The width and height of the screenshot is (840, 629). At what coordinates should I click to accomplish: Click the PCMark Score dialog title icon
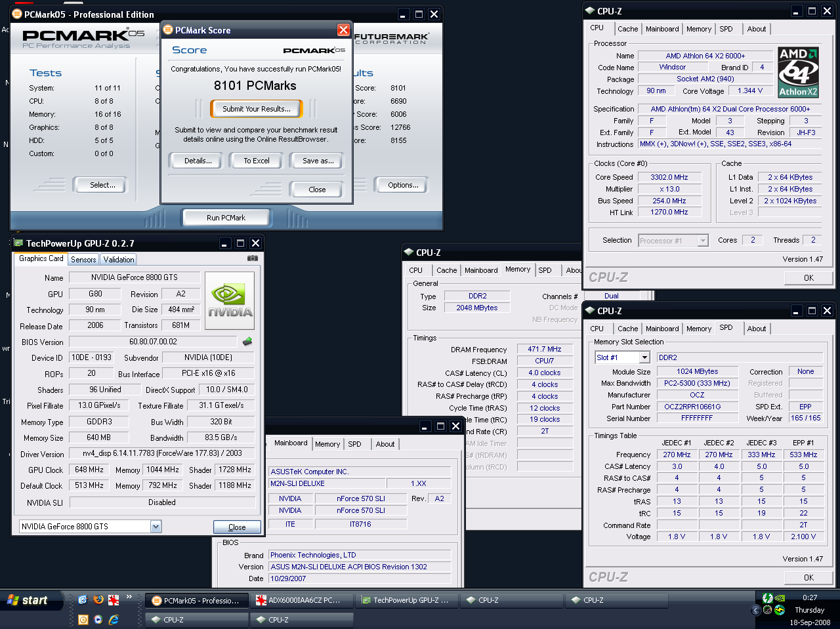coord(168,30)
